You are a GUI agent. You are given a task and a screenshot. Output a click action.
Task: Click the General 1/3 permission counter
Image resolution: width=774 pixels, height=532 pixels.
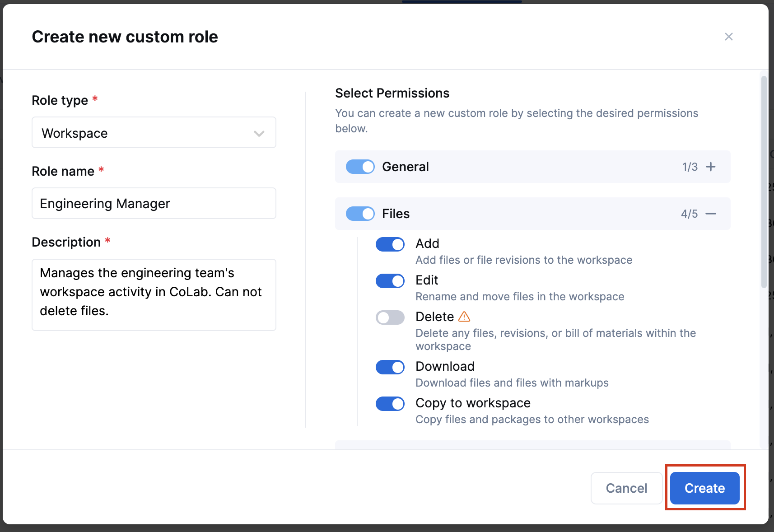tap(690, 167)
